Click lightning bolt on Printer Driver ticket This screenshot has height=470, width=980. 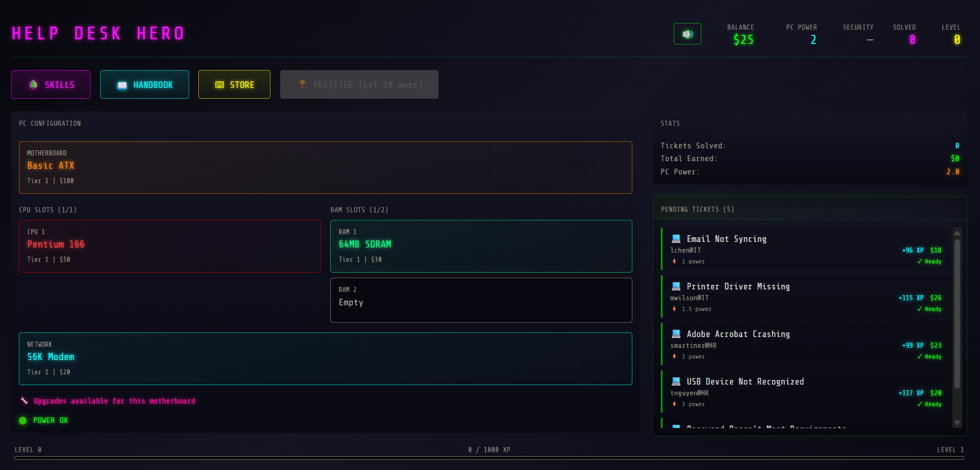pyautogui.click(x=674, y=309)
